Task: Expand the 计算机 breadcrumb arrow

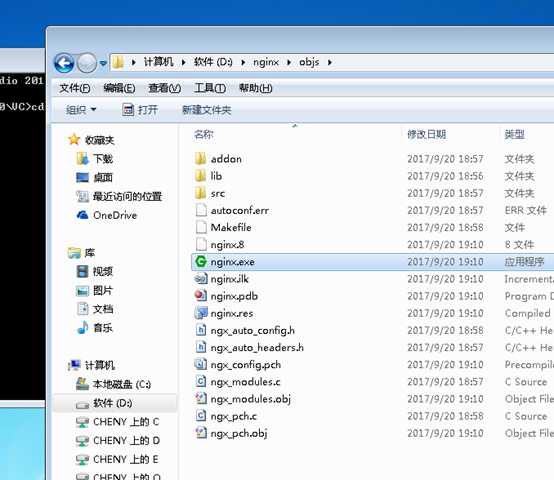Action: pos(183,63)
